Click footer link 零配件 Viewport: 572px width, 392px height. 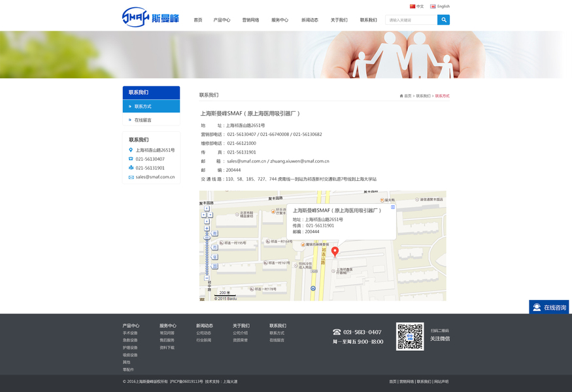point(128,369)
